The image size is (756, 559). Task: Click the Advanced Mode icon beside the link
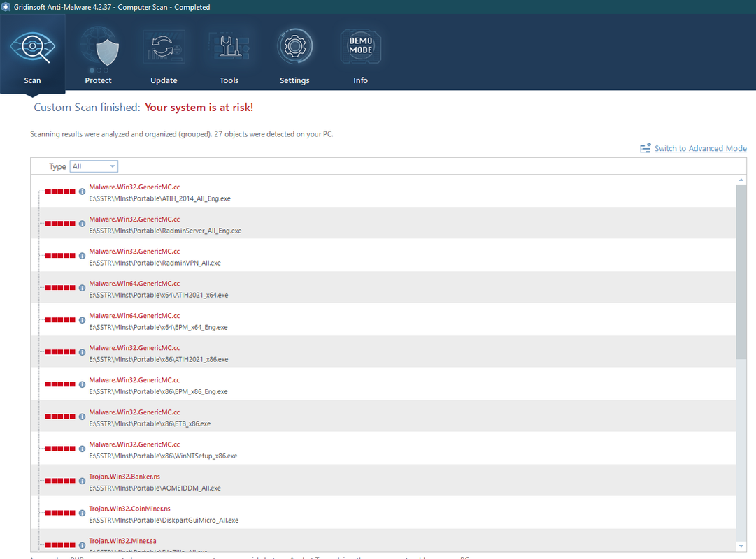coord(645,148)
